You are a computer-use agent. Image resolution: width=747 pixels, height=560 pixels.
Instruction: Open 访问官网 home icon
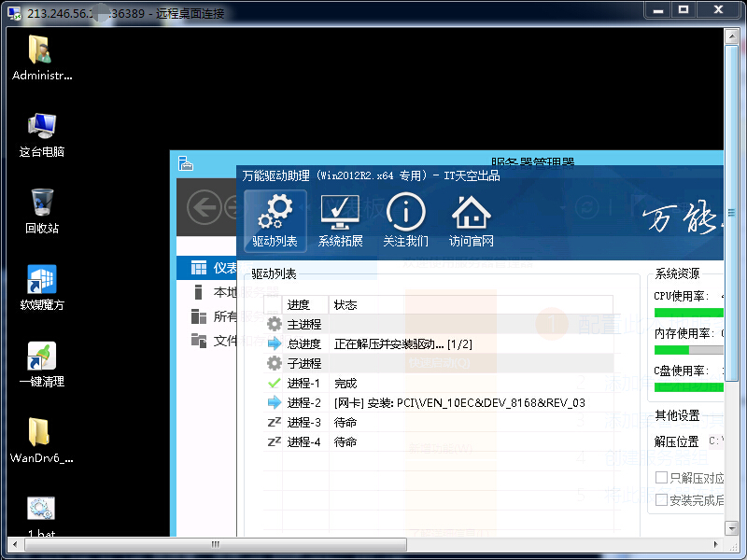tap(471, 221)
